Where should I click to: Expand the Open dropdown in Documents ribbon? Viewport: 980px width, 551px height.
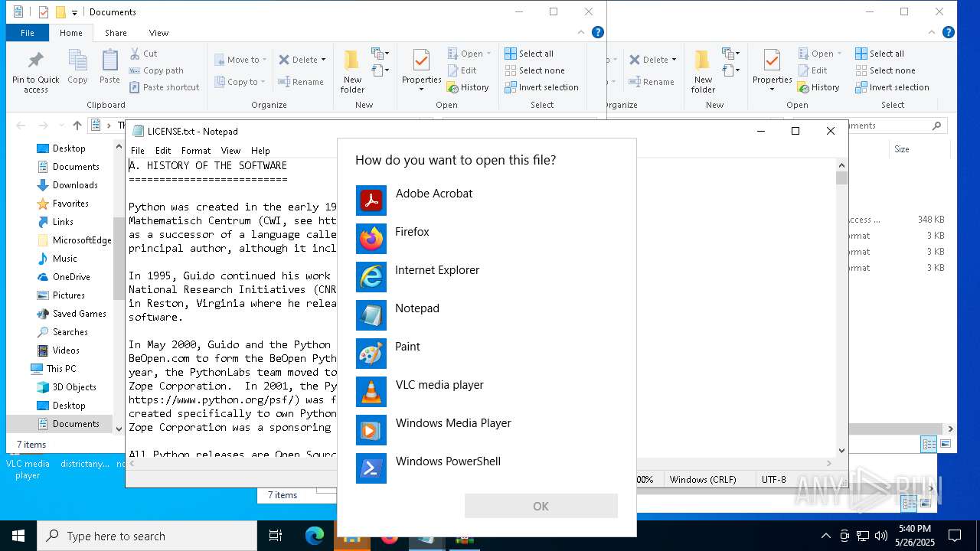coord(471,54)
